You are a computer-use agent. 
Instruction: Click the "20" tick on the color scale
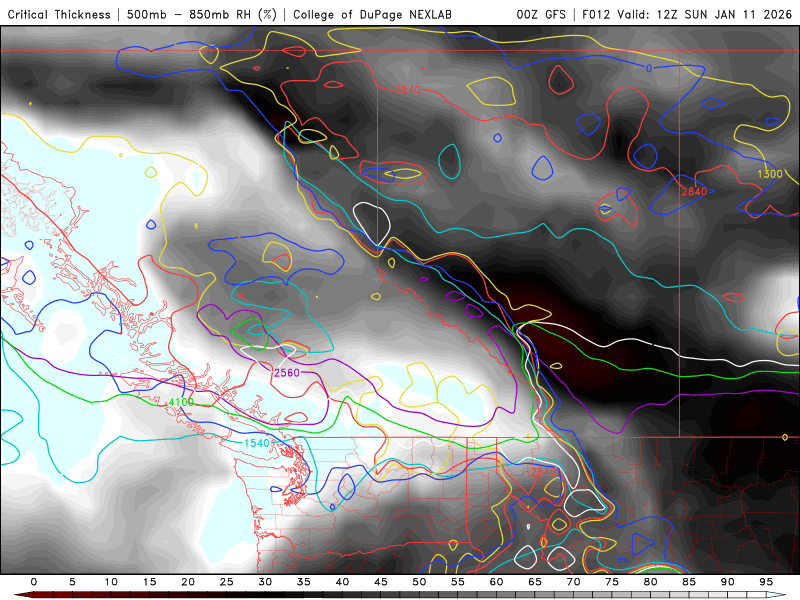coord(188,582)
